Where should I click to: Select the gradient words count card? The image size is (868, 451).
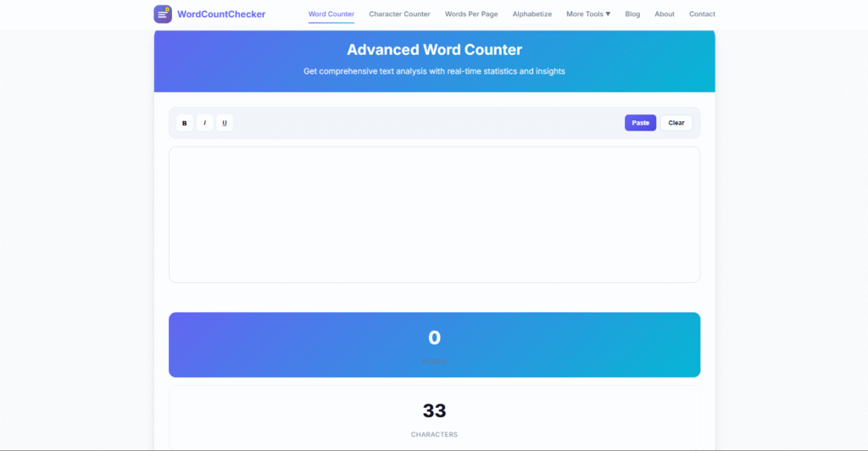click(434, 344)
